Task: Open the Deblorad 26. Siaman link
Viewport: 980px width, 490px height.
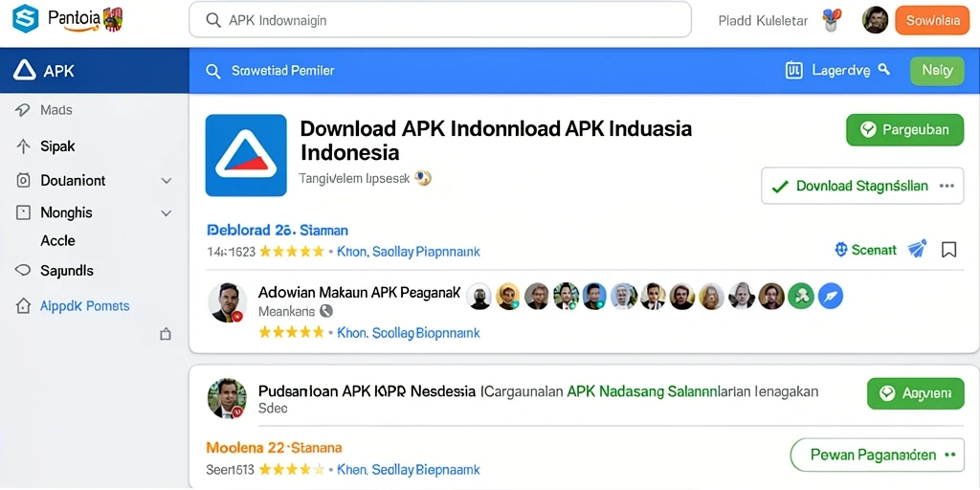Action: pyautogui.click(x=278, y=230)
